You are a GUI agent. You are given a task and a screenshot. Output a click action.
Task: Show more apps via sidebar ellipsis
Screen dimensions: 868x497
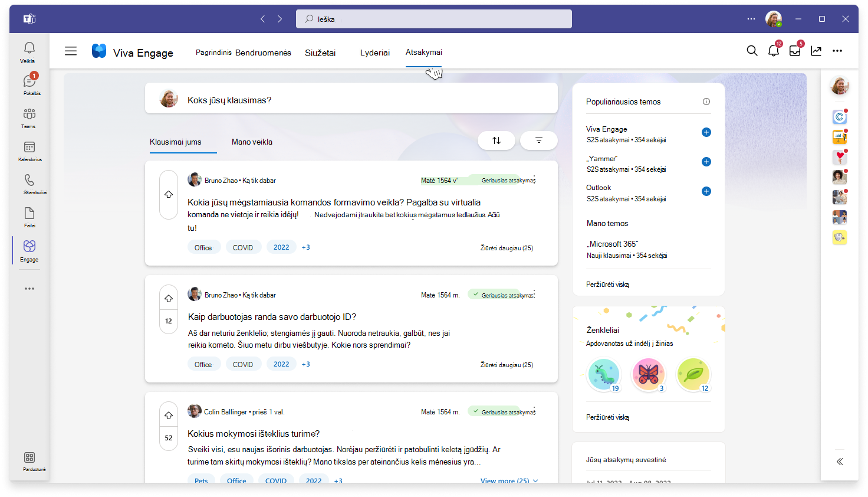click(x=29, y=289)
